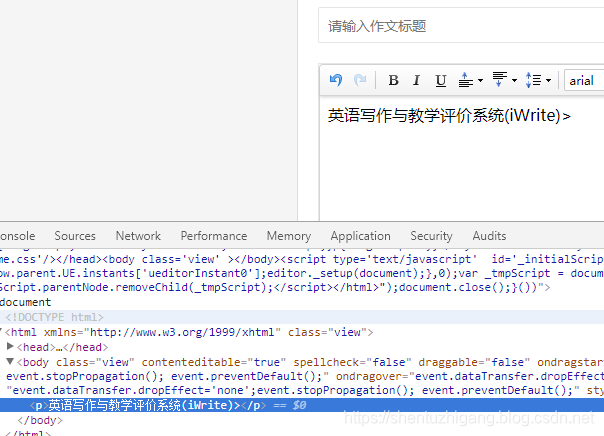604x436 pixels.
Task: Toggle italic formatting
Action: tap(416, 80)
